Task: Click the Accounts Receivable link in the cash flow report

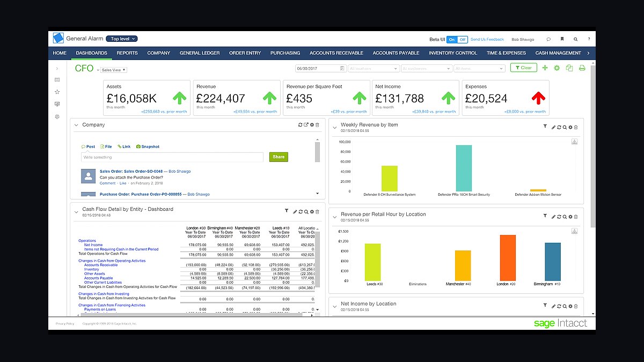Action: click(101, 265)
